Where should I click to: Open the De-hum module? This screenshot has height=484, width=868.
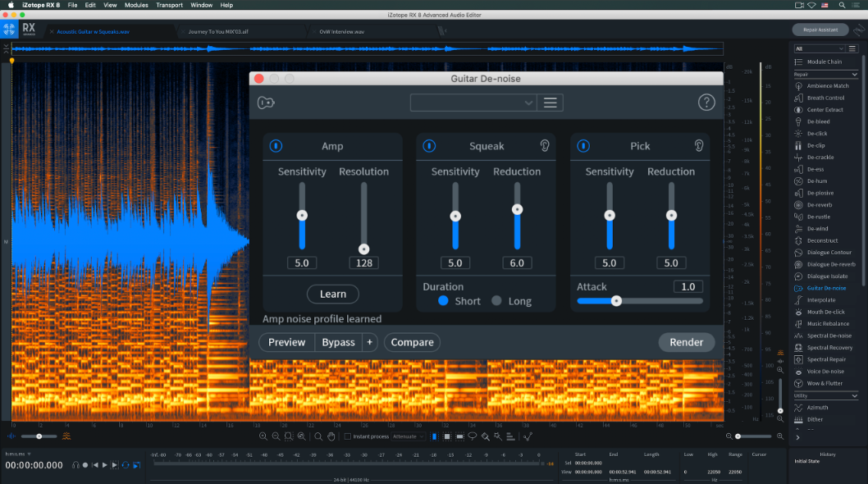tap(817, 181)
